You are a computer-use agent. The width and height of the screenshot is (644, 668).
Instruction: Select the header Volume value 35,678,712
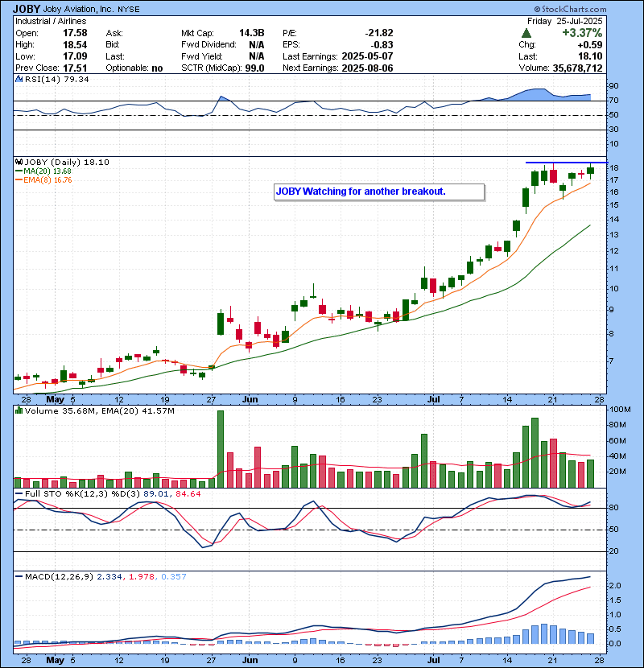coord(578,68)
